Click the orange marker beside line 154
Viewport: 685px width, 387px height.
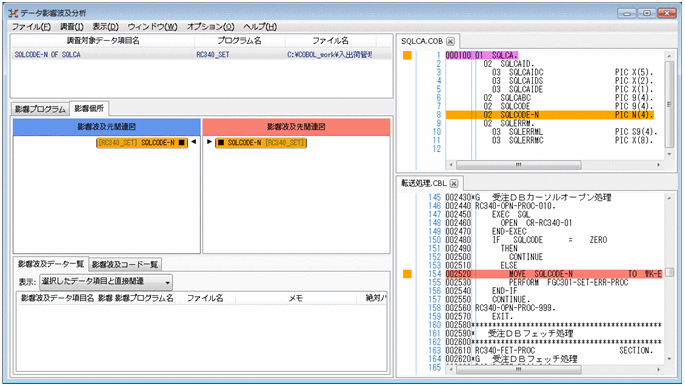[x=407, y=274]
